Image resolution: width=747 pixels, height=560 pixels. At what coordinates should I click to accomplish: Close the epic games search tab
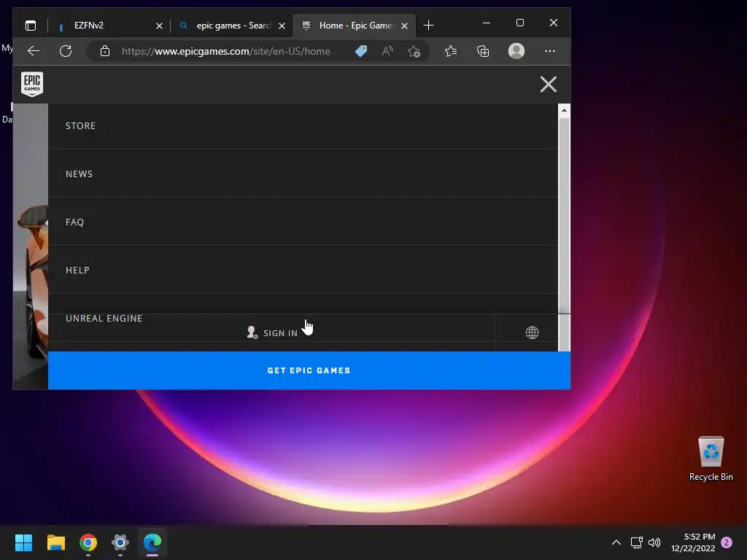pyautogui.click(x=282, y=26)
